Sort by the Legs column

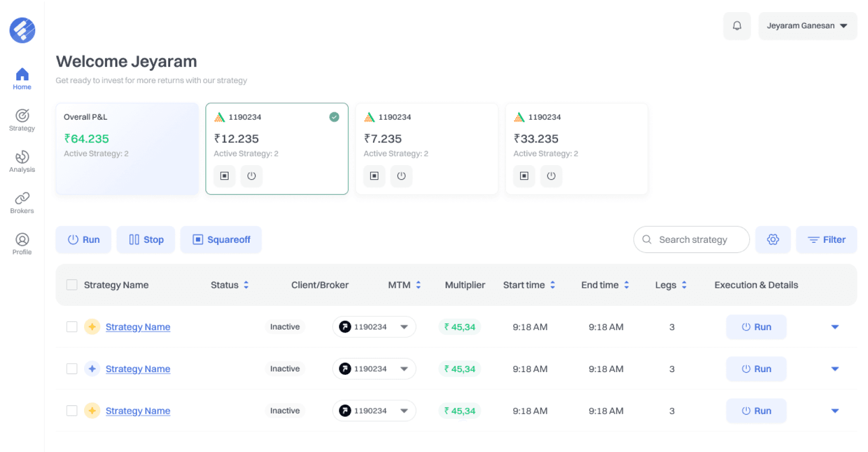(x=684, y=285)
